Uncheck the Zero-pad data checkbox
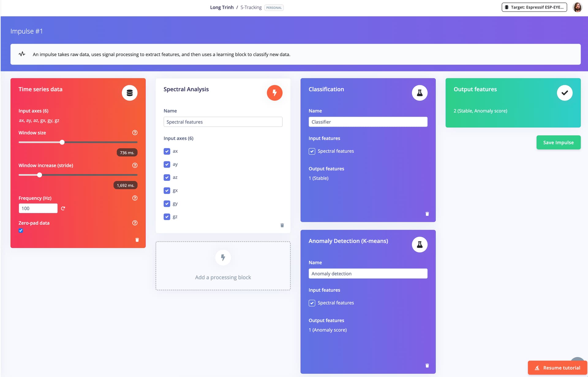Screen dimensions: 588x377 pos(21,231)
